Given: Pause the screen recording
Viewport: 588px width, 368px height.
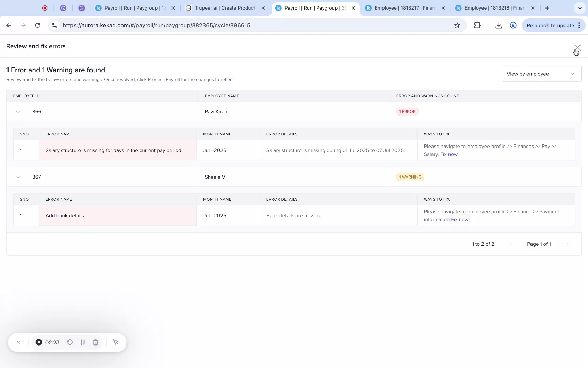Looking at the screenshot, I should point(83,342).
